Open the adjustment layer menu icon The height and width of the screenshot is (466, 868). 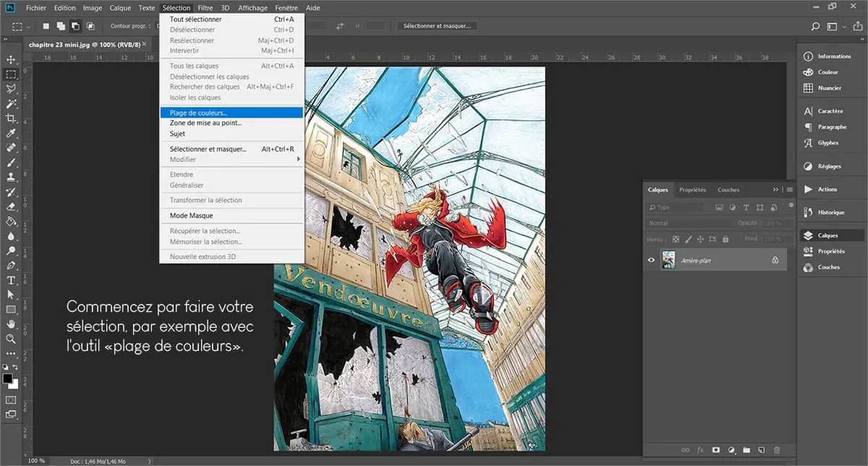pos(731,449)
